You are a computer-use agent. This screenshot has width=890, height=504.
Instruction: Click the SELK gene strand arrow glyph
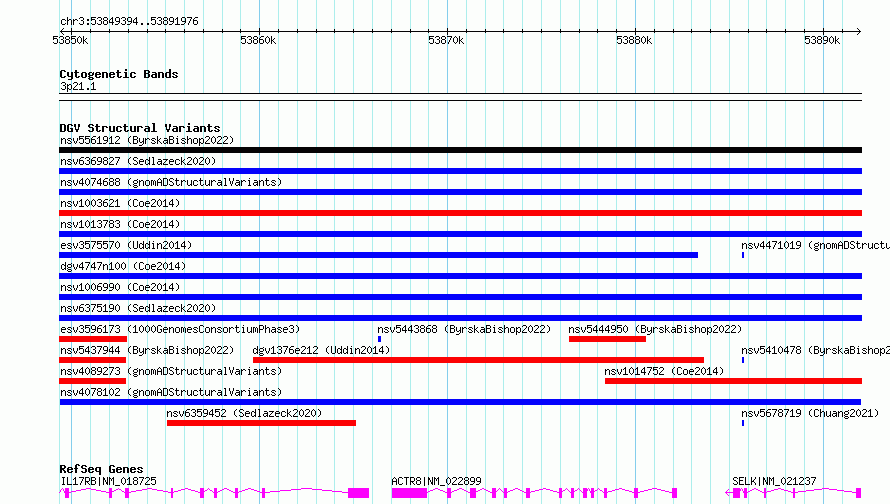[x=729, y=493]
